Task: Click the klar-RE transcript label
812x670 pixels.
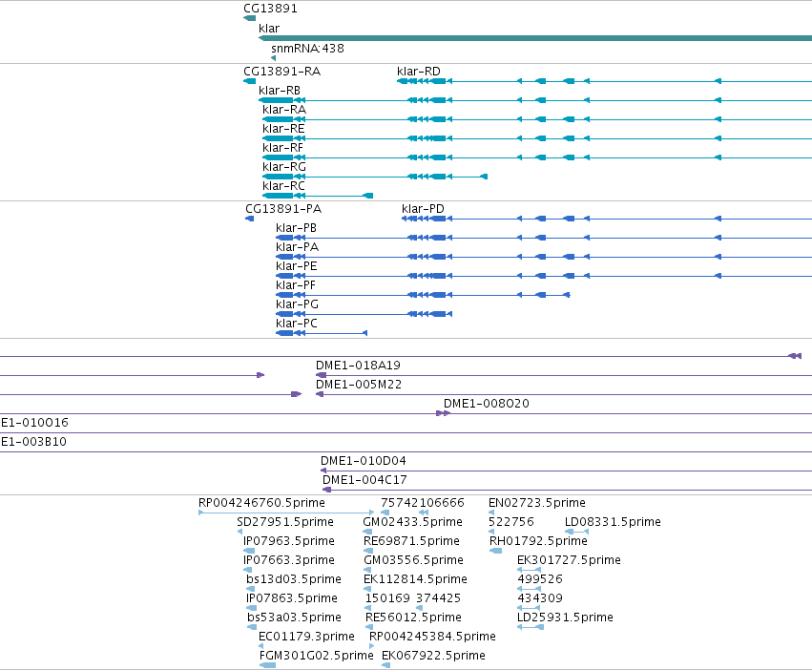Action: point(283,129)
